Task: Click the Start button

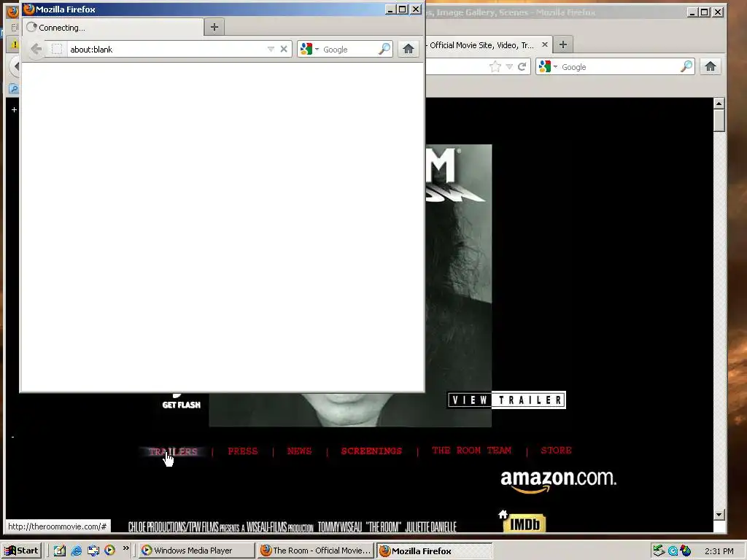Action: [x=23, y=551]
